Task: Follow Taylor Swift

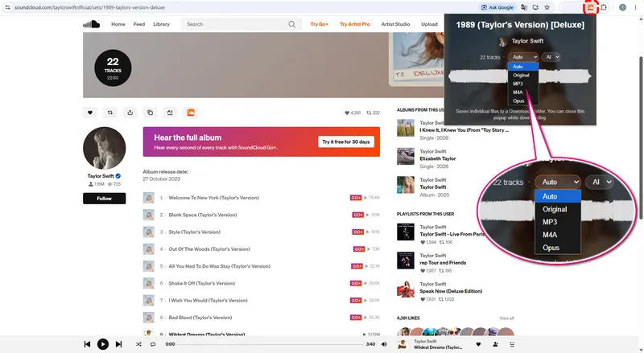Action: [x=105, y=199]
